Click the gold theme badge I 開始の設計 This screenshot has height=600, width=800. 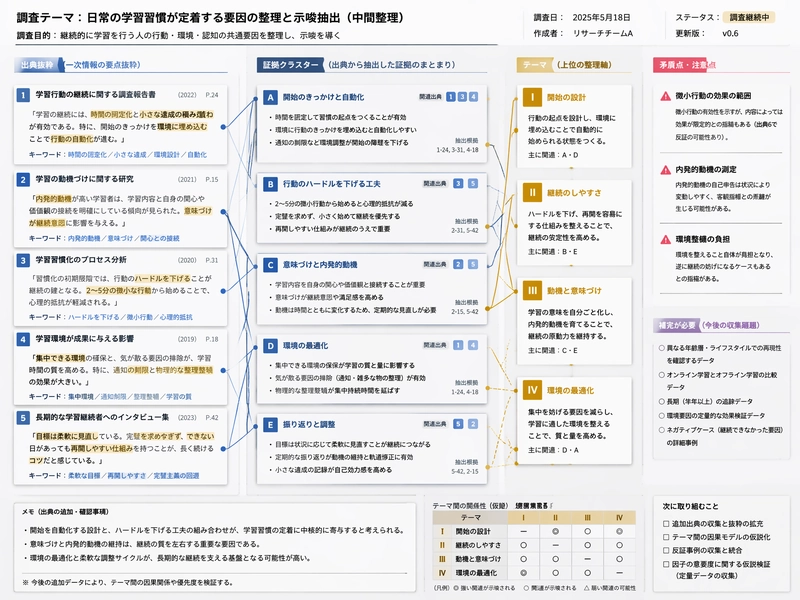point(532,97)
